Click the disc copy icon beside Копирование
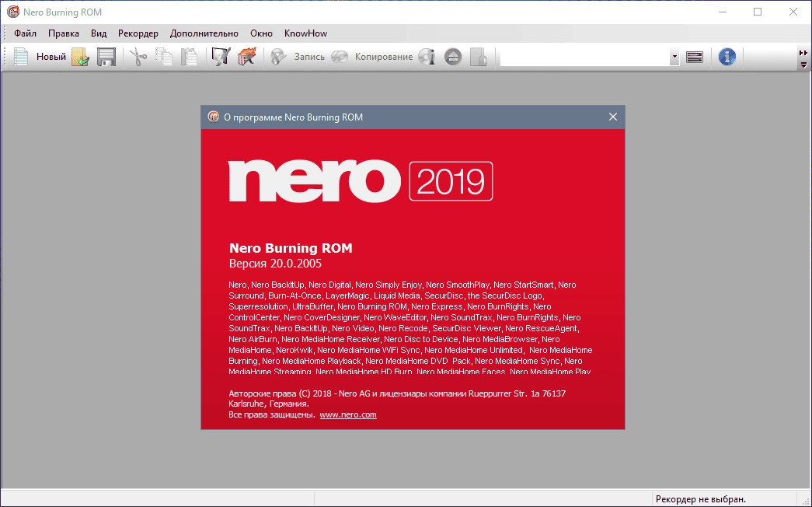Screen dimensions: 812x507 coord(340,57)
